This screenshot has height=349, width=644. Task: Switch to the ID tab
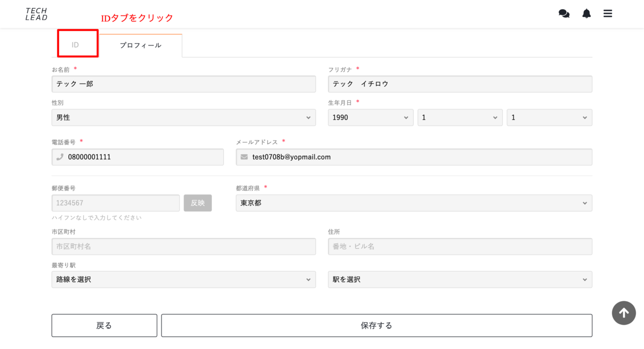(75, 45)
